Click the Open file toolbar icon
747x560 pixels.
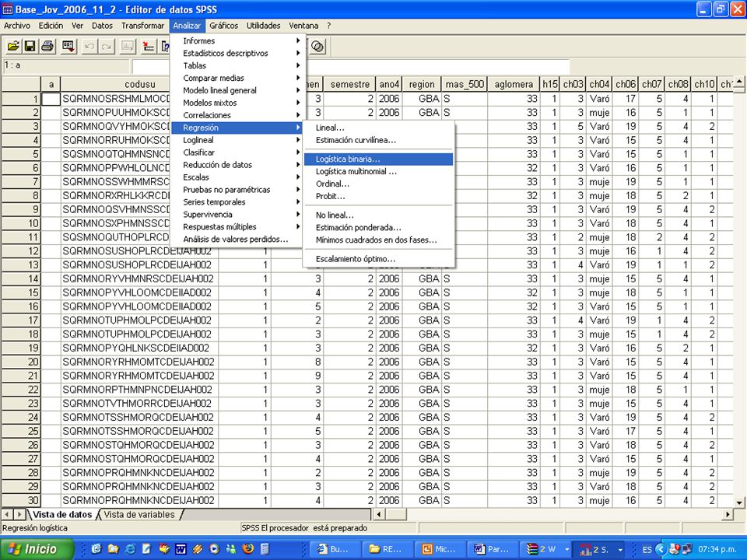tap(13, 46)
